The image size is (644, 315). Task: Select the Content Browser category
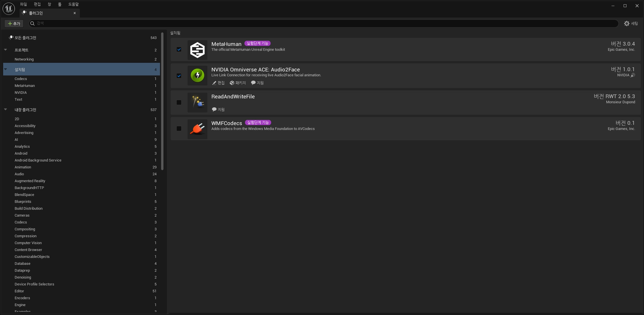(81, 250)
